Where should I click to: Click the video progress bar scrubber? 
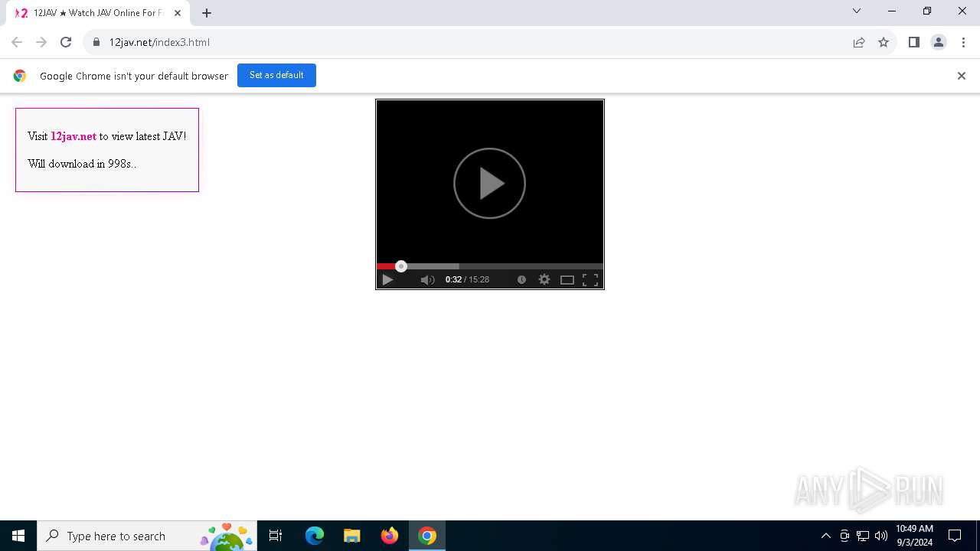401,266
